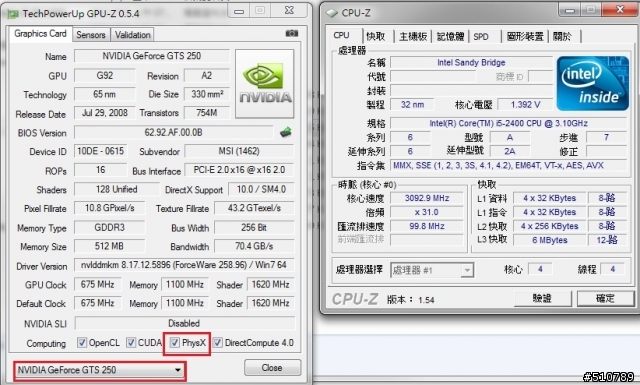This screenshot has width=640, height=385.
Task: Click the Bandwidth value 70.4 GB/s
Action: (254, 246)
